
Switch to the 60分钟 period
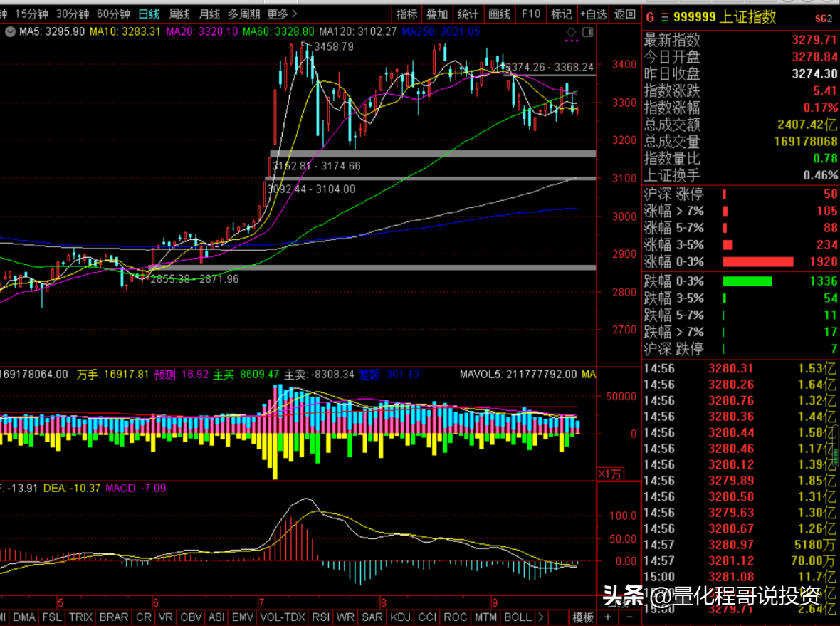[113, 14]
